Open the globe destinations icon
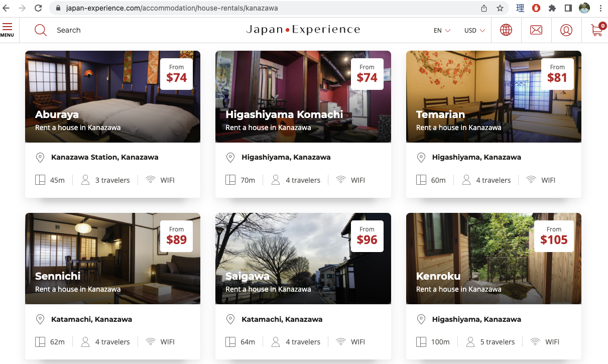608x364 pixels. [506, 30]
